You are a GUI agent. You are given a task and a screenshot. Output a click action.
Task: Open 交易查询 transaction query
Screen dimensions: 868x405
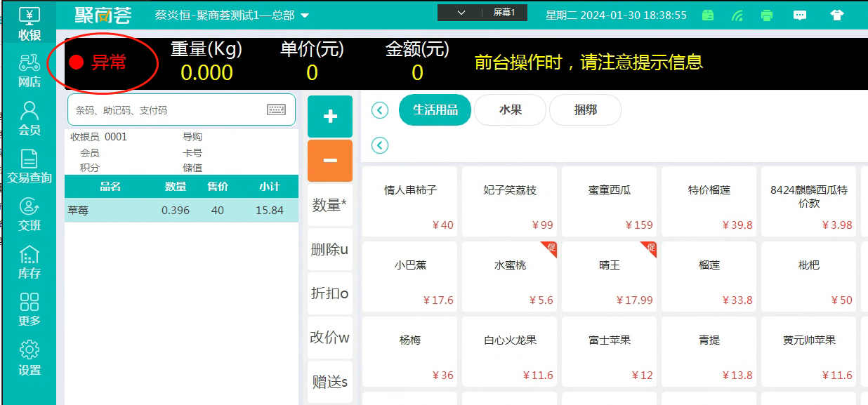(29, 166)
